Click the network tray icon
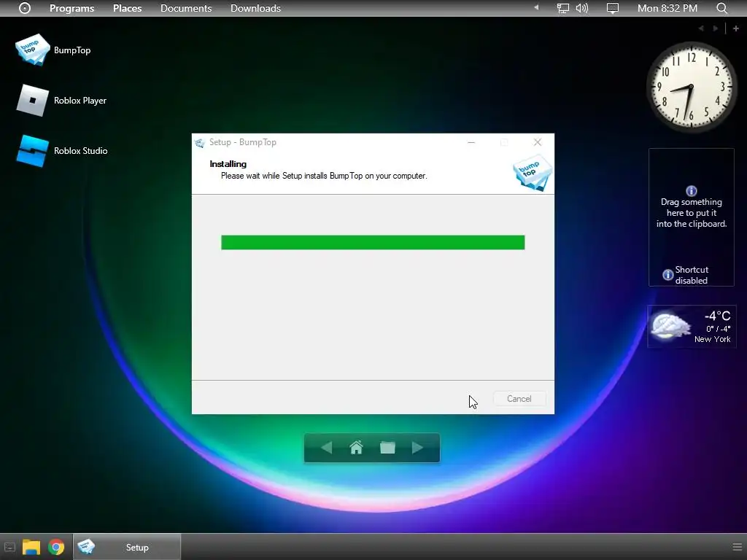Image resolution: width=747 pixels, height=560 pixels. [x=563, y=8]
